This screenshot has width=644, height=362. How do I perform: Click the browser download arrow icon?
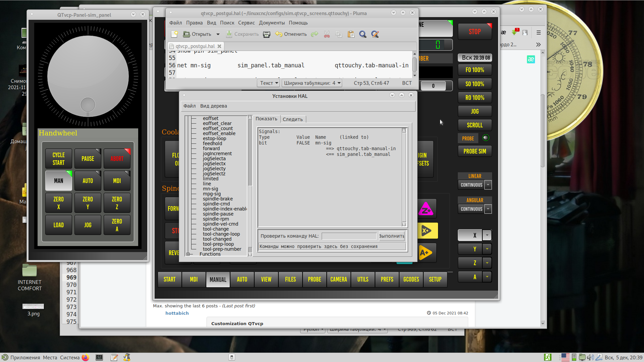pos(515,33)
